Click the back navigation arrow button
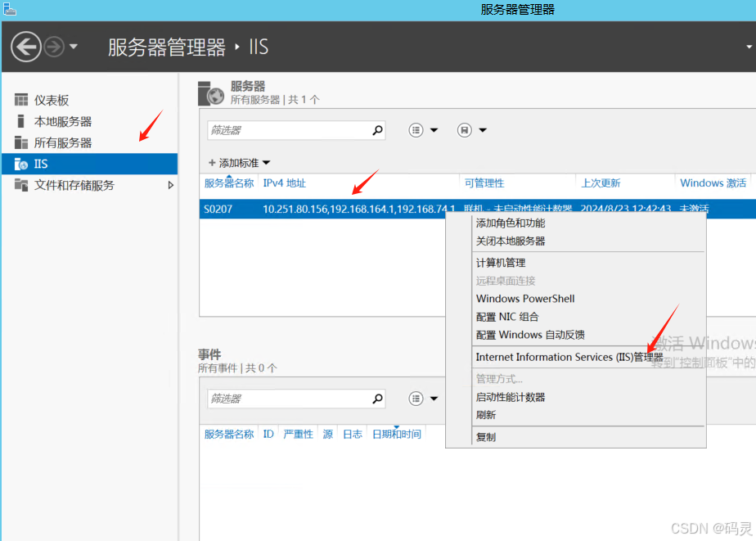The image size is (756, 541). click(x=26, y=47)
